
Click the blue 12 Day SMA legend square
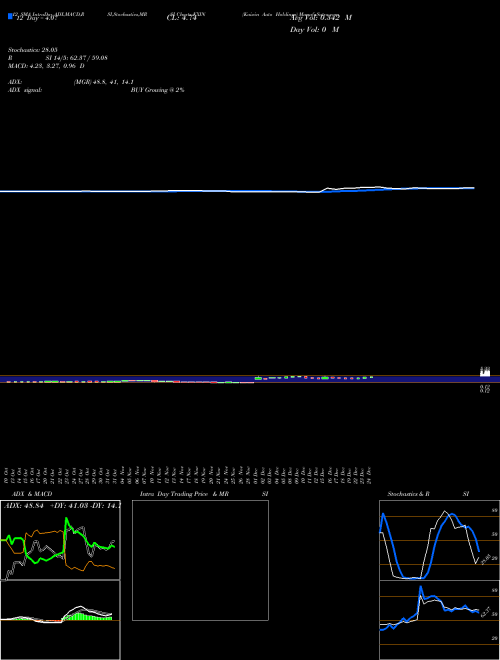pyautogui.click(x=11, y=16)
